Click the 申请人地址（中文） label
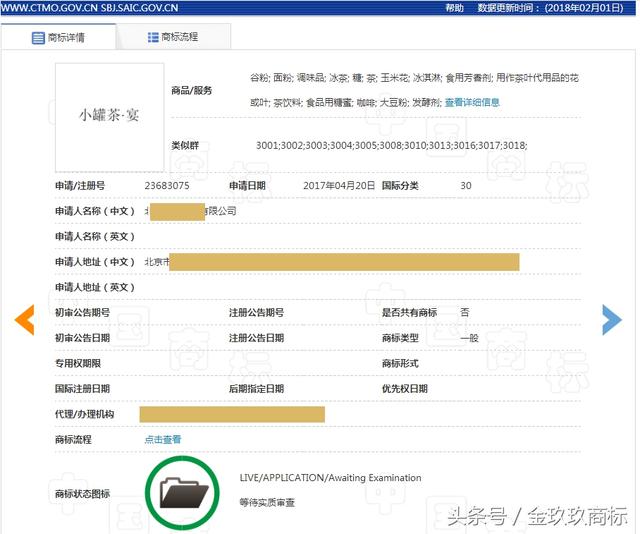 coord(95,262)
